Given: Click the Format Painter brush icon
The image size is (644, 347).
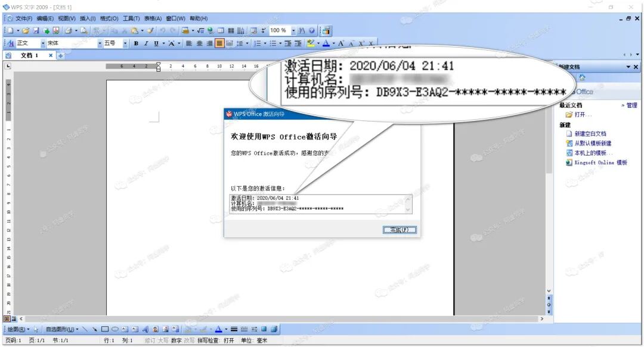Looking at the screenshot, I should 151,30.
